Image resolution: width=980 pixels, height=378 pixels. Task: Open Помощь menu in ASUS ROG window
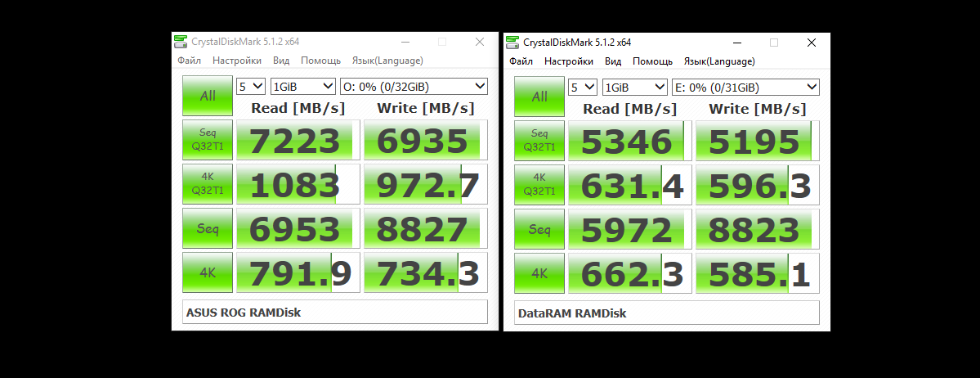click(x=320, y=61)
